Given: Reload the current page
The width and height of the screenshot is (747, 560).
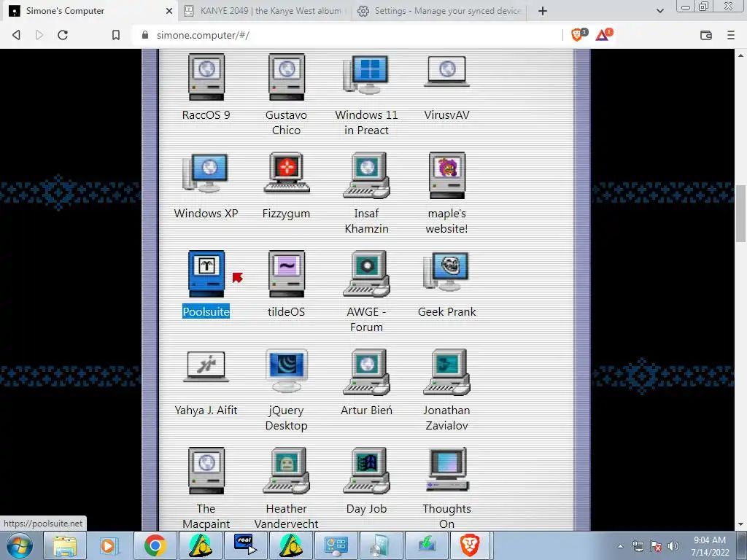Looking at the screenshot, I should [x=63, y=35].
